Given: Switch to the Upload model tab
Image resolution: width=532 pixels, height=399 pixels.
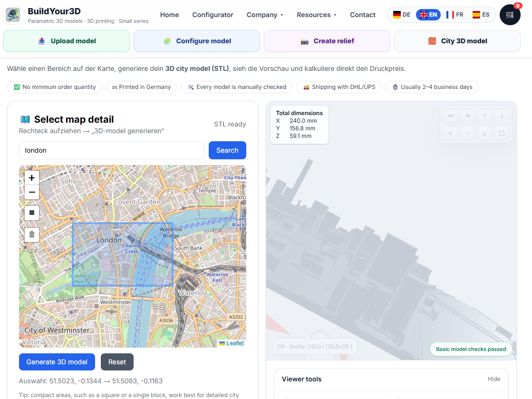Looking at the screenshot, I should (67, 41).
